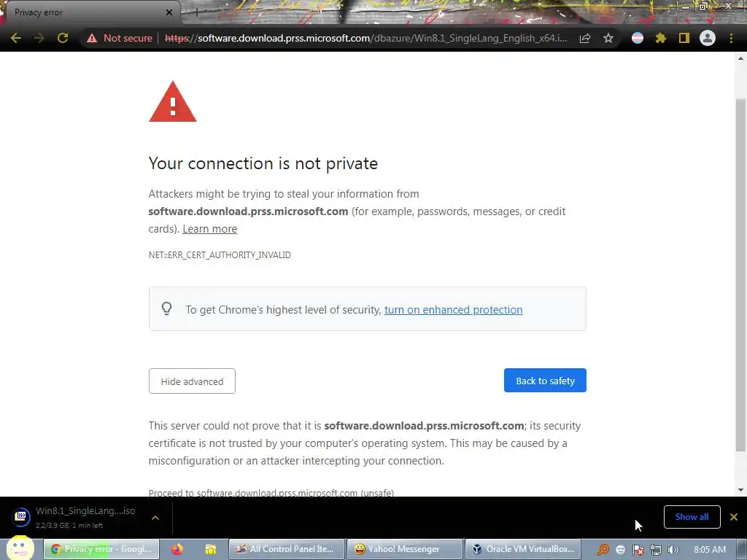
Task: Expand the download item options chevron
Action: click(x=155, y=517)
